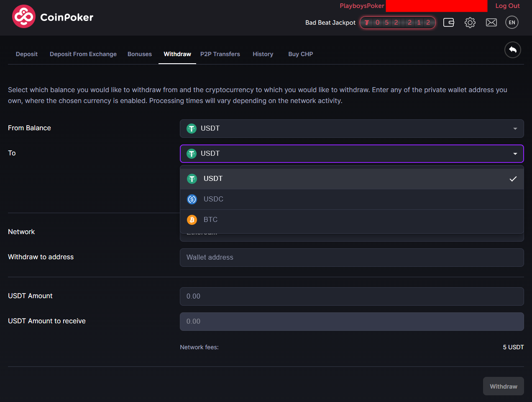Viewport: 532px width, 402px height.
Task: Click the CoinPoker logo icon
Action: point(24,17)
